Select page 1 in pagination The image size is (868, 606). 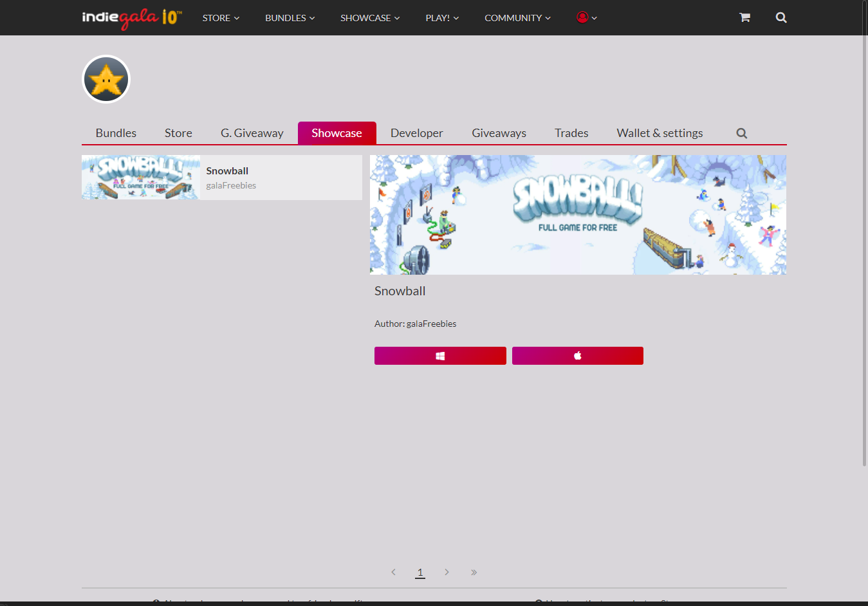420,572
